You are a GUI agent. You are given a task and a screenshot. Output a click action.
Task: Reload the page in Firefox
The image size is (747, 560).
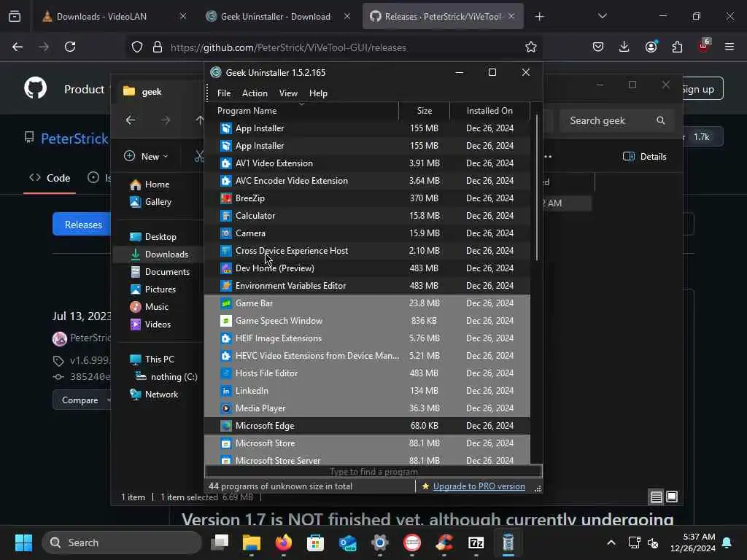coord(70,47)
